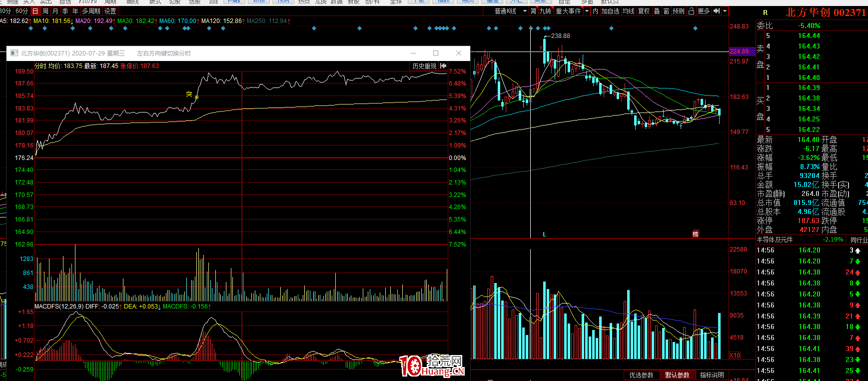This screenshot has width=868, height=381.
Task: Maximize the 北方华创 intraday popup window
Action: click(x=436, y=53)
